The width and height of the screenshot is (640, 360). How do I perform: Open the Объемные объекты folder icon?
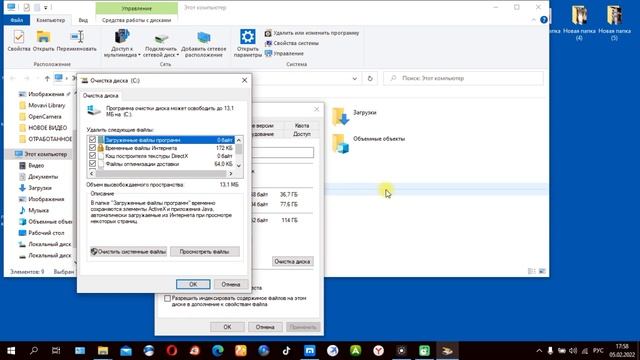click(x=340, y=143)
